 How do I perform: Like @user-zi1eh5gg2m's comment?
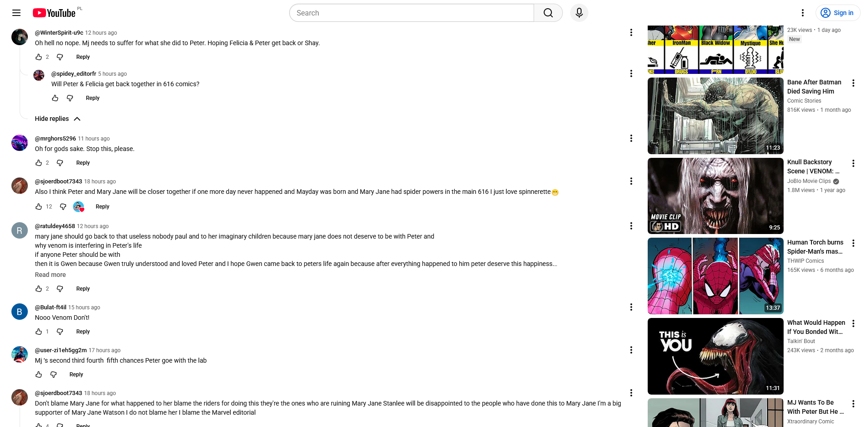pos(39,375)
